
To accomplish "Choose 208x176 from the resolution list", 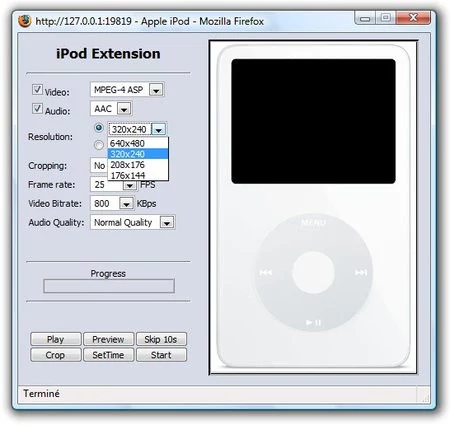I will coord(138,165).
